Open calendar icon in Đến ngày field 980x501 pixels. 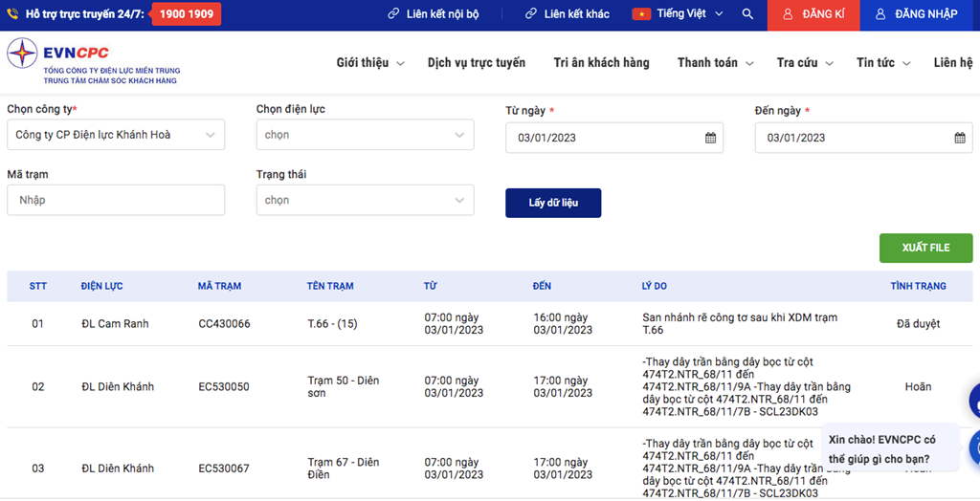959,138
